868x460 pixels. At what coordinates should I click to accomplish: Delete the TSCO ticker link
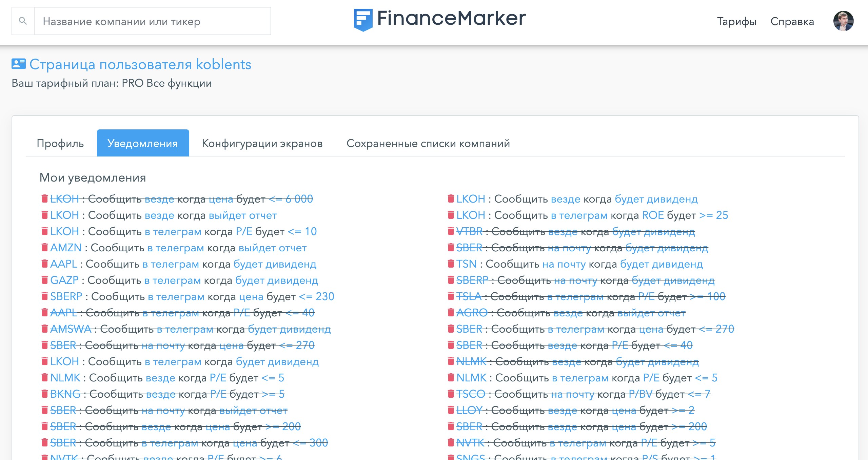(x=451, y=394)
